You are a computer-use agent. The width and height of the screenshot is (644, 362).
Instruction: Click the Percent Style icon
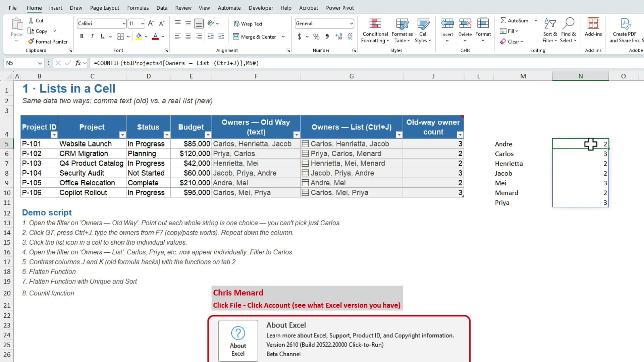(x=316, y=37)
